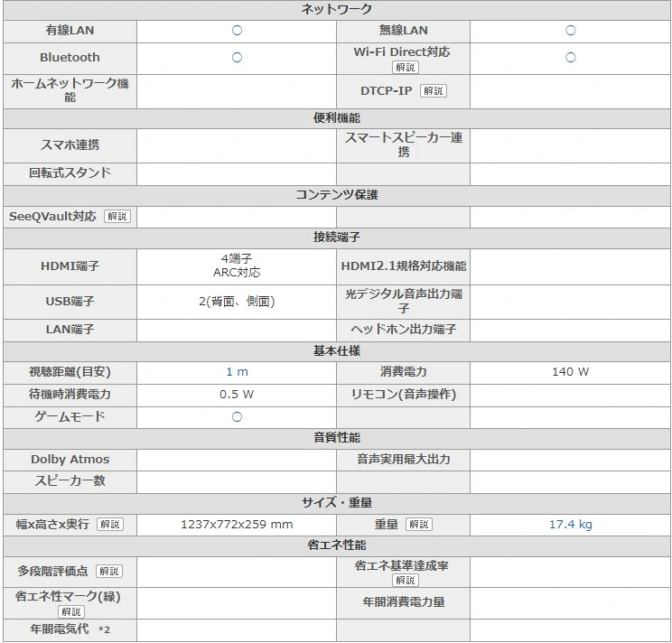672x643 pixels.
Task: Click the circle mark in Wi-Fi Direct row
Action: click(x=570, y=58)
